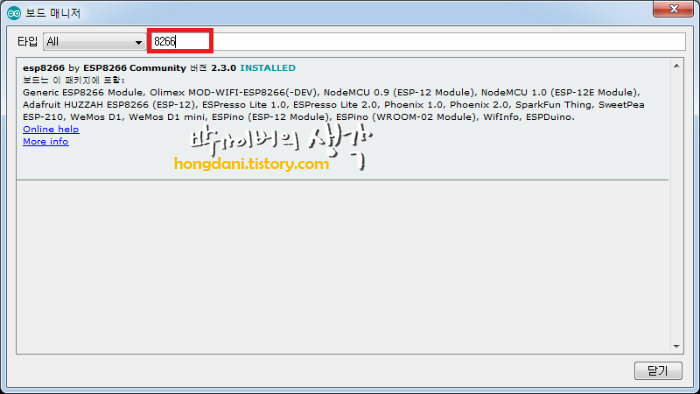Select the esp8266 by ESP8266 Community title
Viewport: 700px width, 394px height.
[104, 68]
